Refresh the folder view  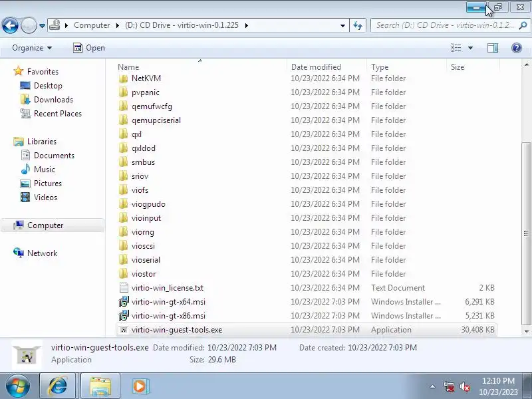point(358,25)
